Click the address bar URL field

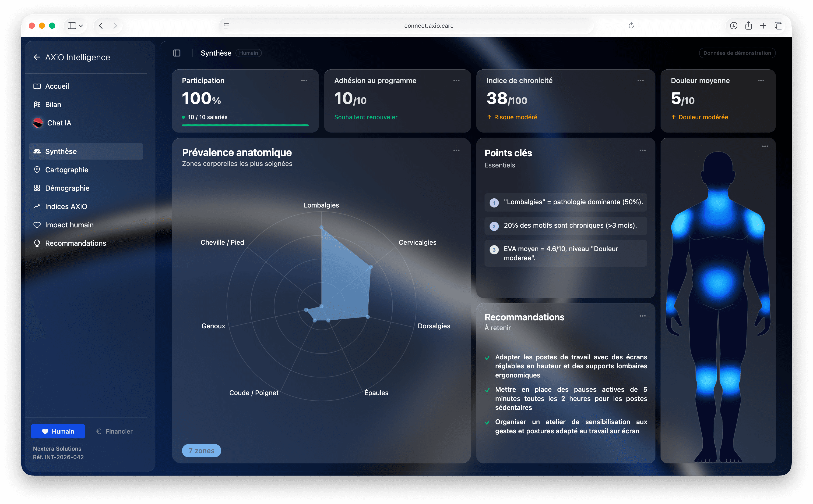pyautogui.click(x=428, y=26)
